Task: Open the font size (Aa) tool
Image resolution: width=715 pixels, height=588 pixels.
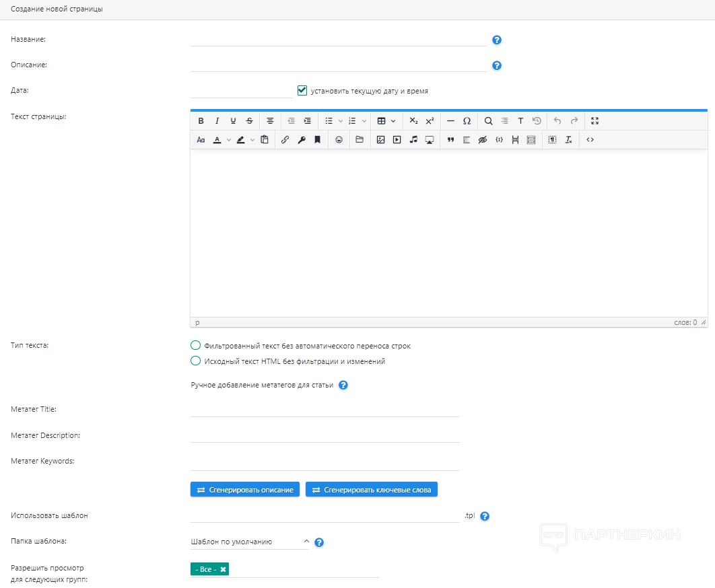Action: pos(201,140)
